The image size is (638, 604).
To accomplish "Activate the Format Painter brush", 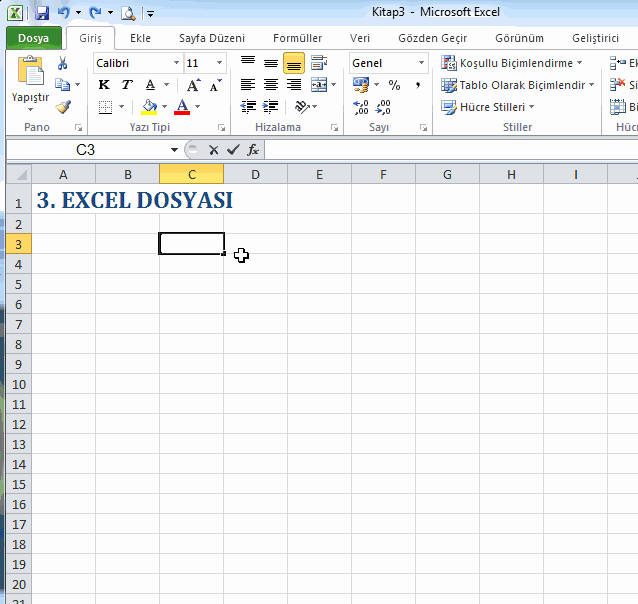I will (x=63, y=107).
